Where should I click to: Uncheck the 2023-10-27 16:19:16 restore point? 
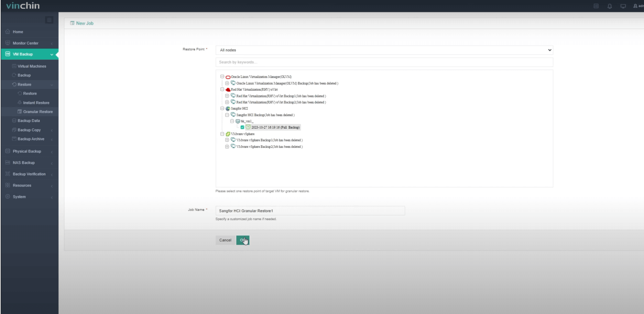pos(242,127)
